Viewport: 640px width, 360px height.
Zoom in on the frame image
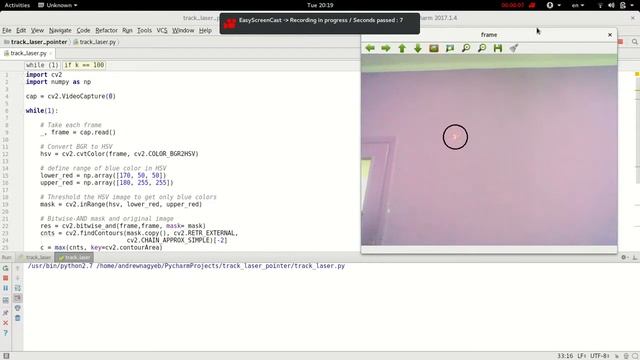pos(466,48)
